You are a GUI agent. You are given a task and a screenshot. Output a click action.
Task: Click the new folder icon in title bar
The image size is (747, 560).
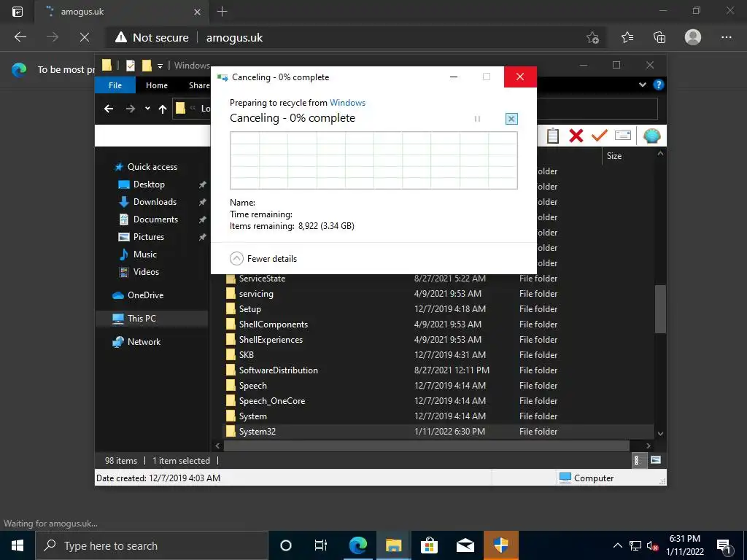[147, 65]
